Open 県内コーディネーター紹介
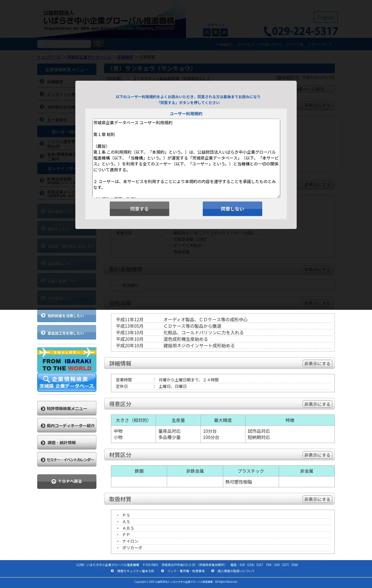Image resolution: width=372 pixels, height=588 pixels. [67, 425]
